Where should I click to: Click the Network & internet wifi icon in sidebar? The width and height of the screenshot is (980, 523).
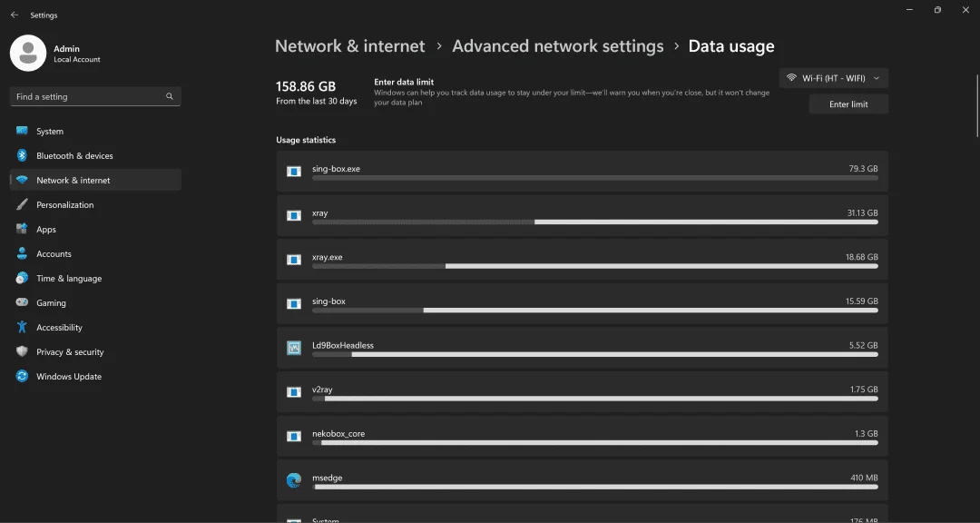pyautogui.click(x=22, y=180)
